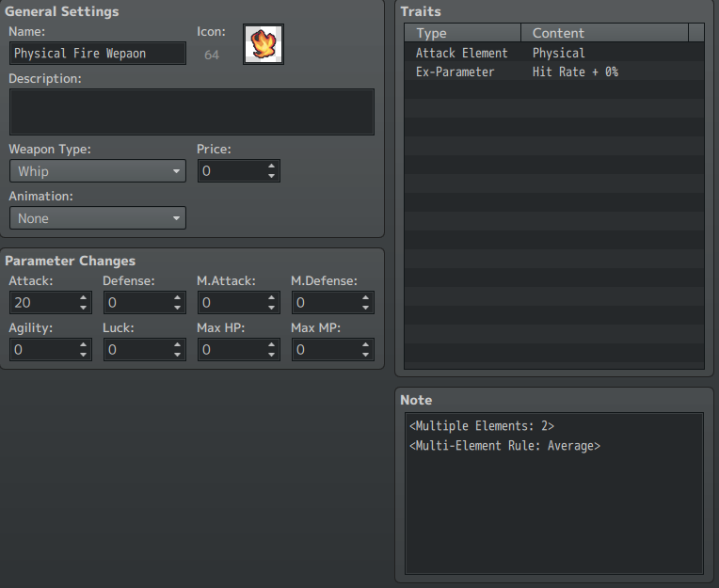The height and width of the screenshot is (588, 719).
Task: Decrease the Luck value with down arrow
Action: 178,355
